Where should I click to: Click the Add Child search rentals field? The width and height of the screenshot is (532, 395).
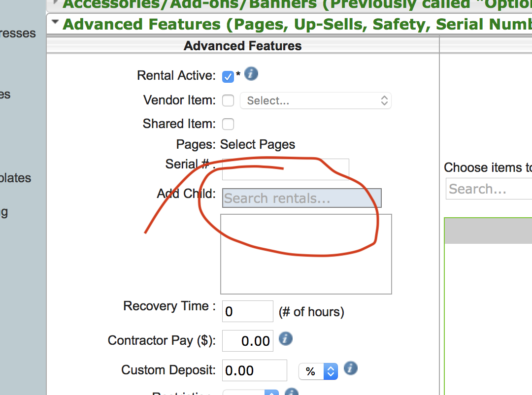click(301, 198)
